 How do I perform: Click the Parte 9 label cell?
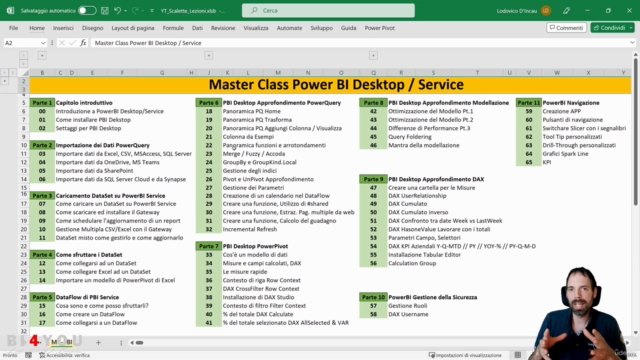point(373,179)
